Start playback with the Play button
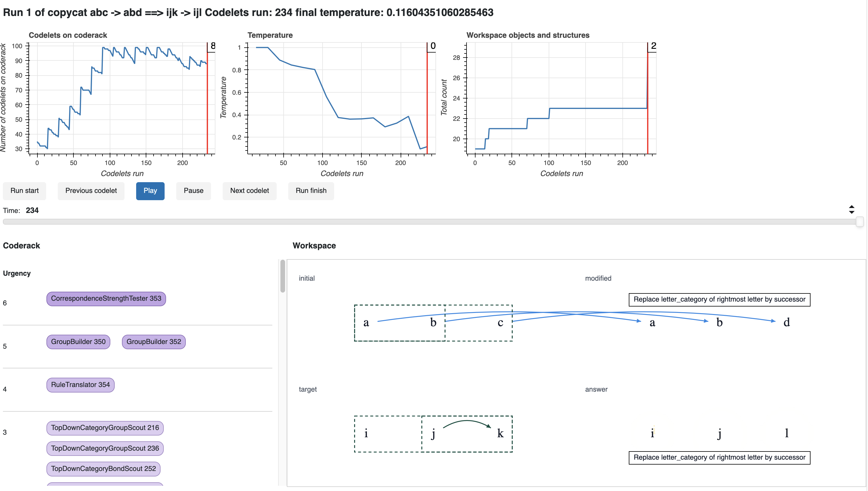This screenshot has height=491, width=868. click(x=150, y=191)
